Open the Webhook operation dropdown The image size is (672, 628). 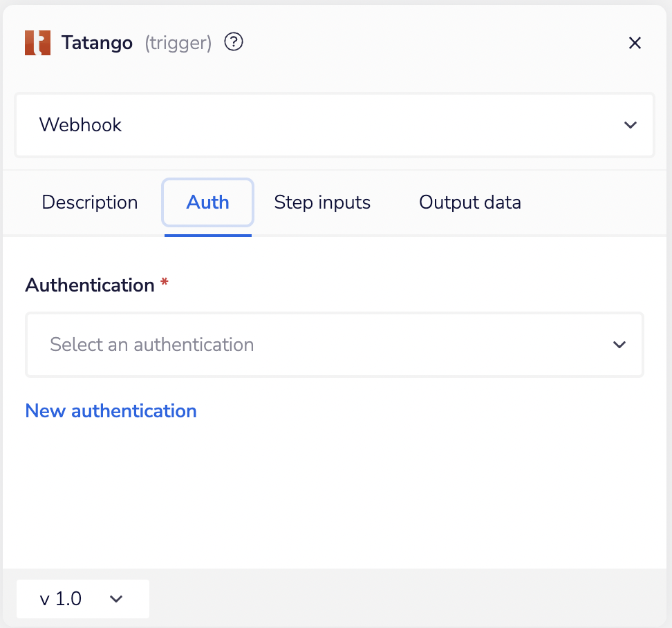click(x=334, y=125)
